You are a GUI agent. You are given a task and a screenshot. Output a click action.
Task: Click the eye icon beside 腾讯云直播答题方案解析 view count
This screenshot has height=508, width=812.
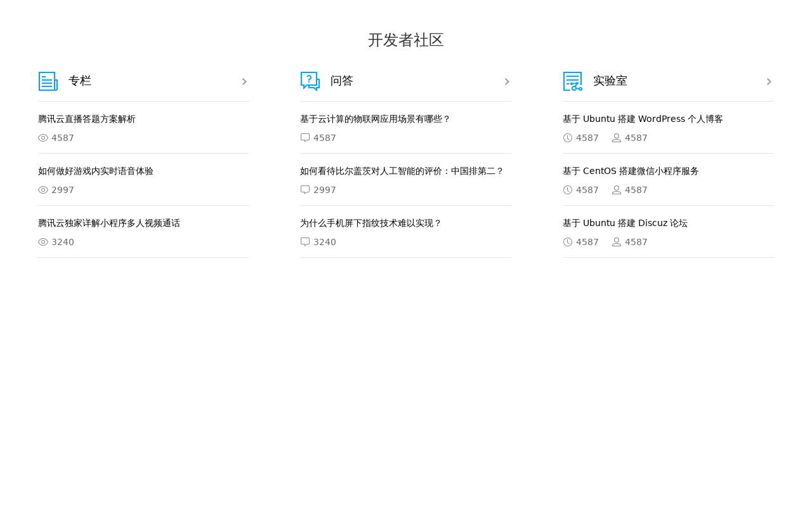tap(42, 137)
